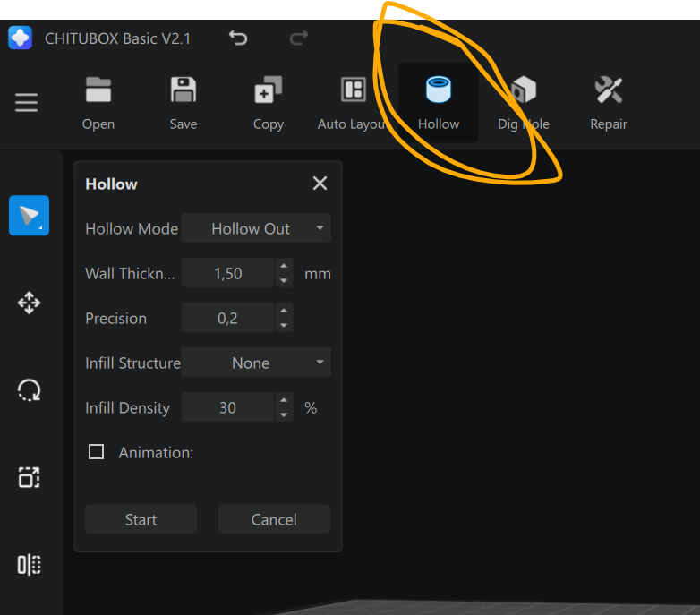The width and height of the screenshot is (700, 615).
Task: Click the "Wall Thickn..." label
Action: pos(130,273)
